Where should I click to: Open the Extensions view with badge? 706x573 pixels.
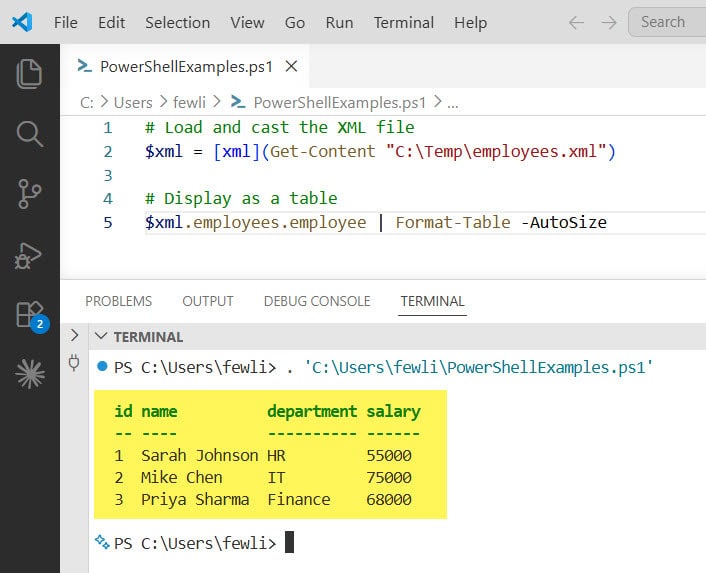[x=32, y=316]
